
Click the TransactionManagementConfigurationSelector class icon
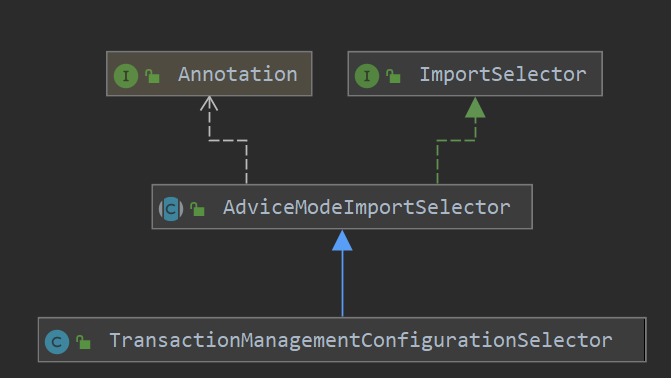(57, 342)
